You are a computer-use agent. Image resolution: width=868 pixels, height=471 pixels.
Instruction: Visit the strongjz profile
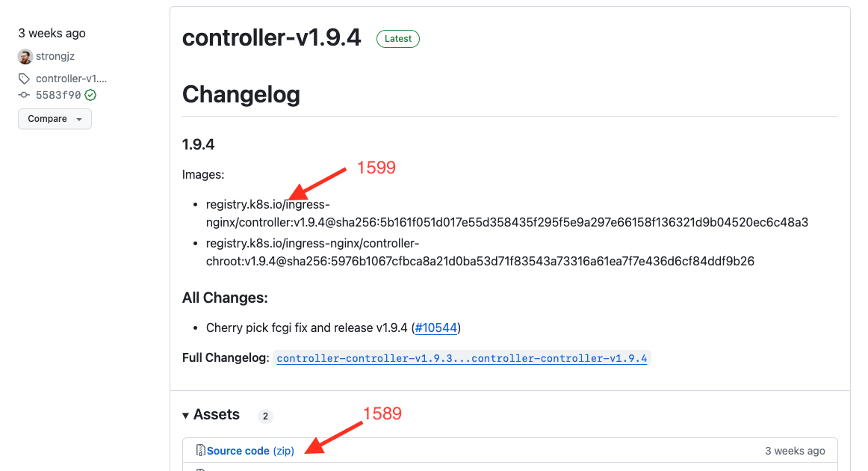pos(55,56)
